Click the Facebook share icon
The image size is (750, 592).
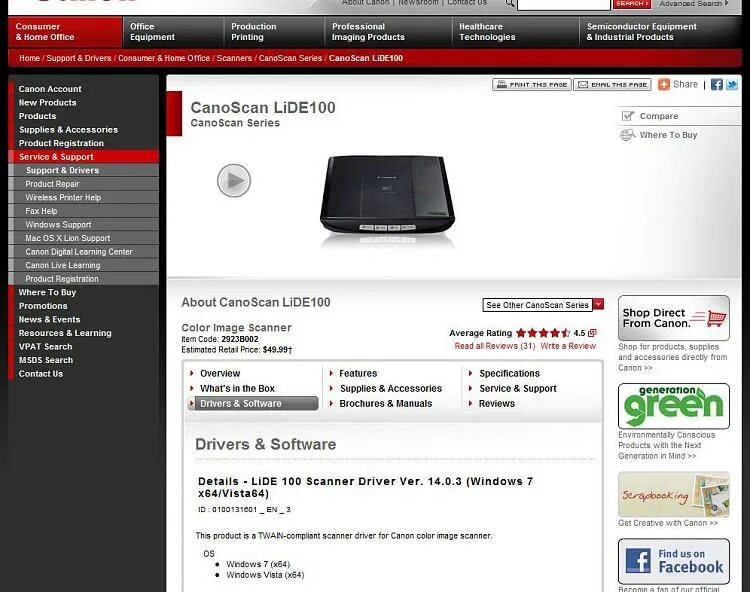tap(717, 85)
